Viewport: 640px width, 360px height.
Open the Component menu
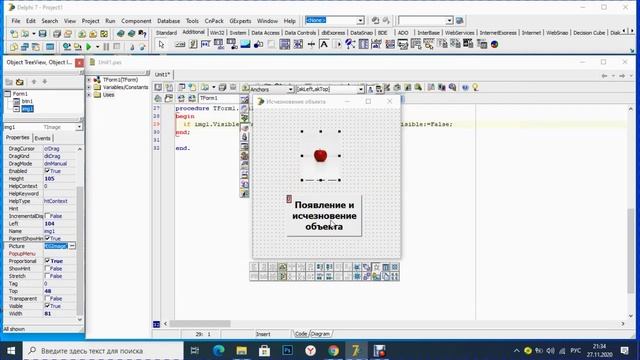coord(136,21)
